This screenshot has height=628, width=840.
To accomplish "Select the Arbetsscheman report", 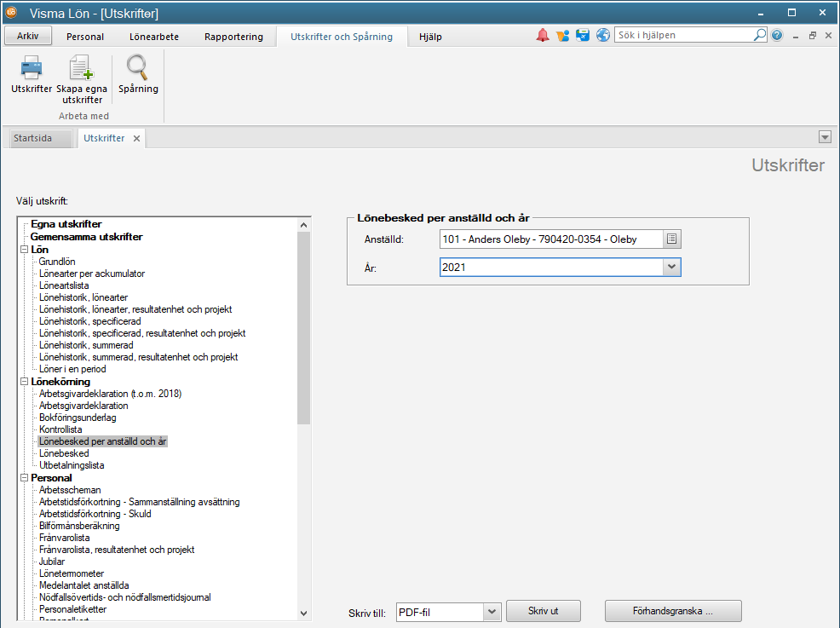I will [70, 490].
